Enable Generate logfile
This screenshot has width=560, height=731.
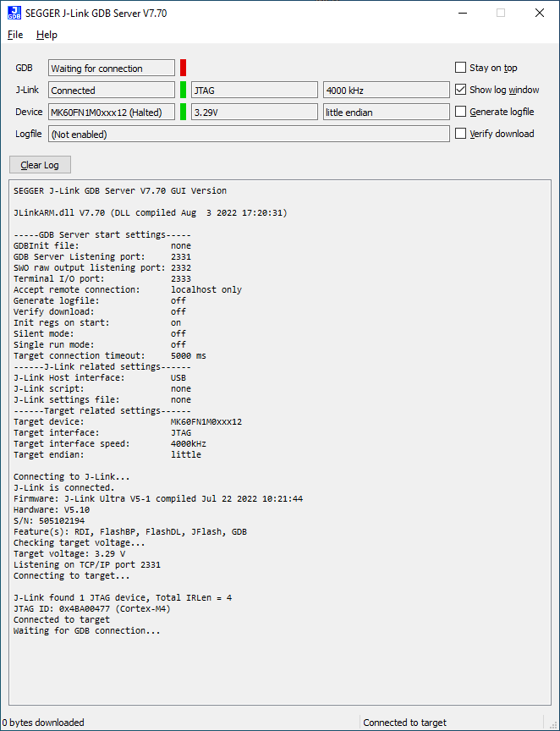pos(461,111)
